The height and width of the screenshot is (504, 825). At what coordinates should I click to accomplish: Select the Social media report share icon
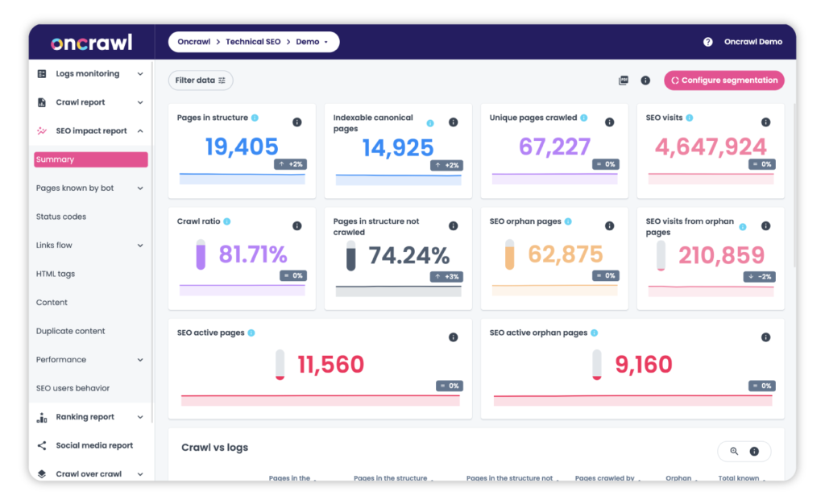42,445
